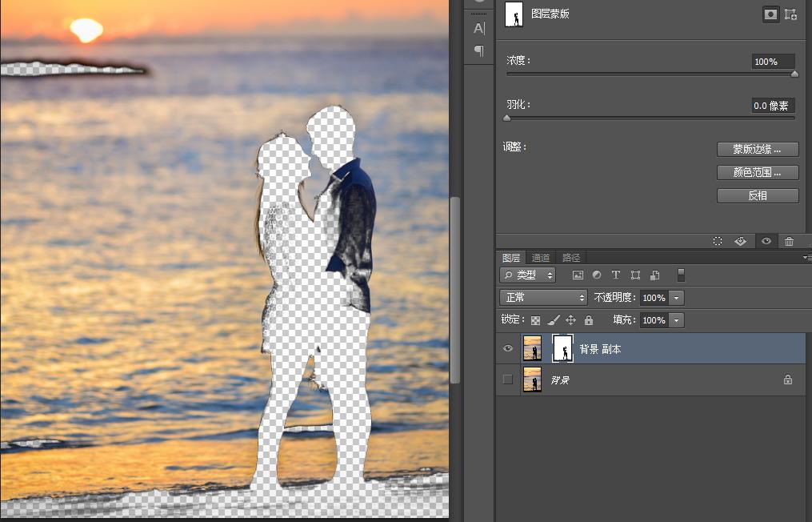Hide the 背景 副本 layer
This screenshot has height=522, width=812.
507,348
